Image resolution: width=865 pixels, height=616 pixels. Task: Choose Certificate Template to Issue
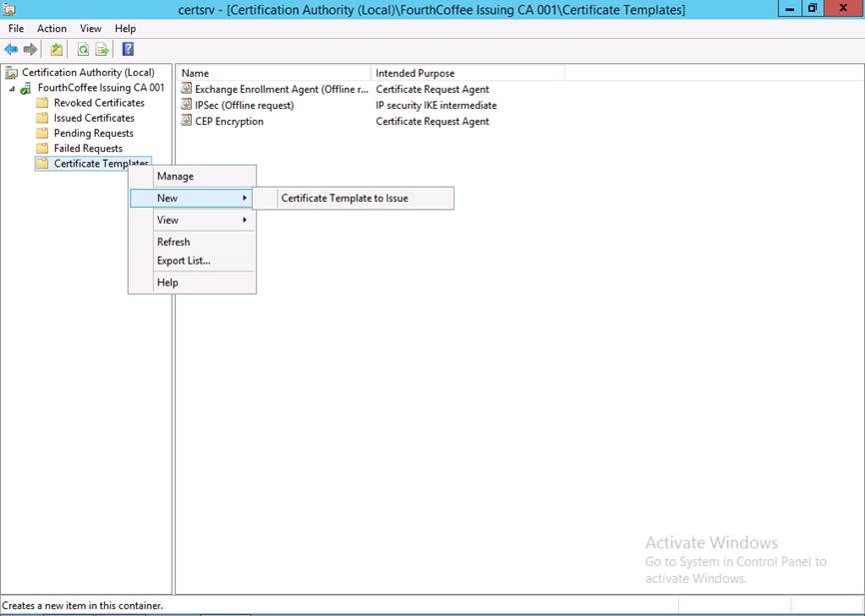345,198
